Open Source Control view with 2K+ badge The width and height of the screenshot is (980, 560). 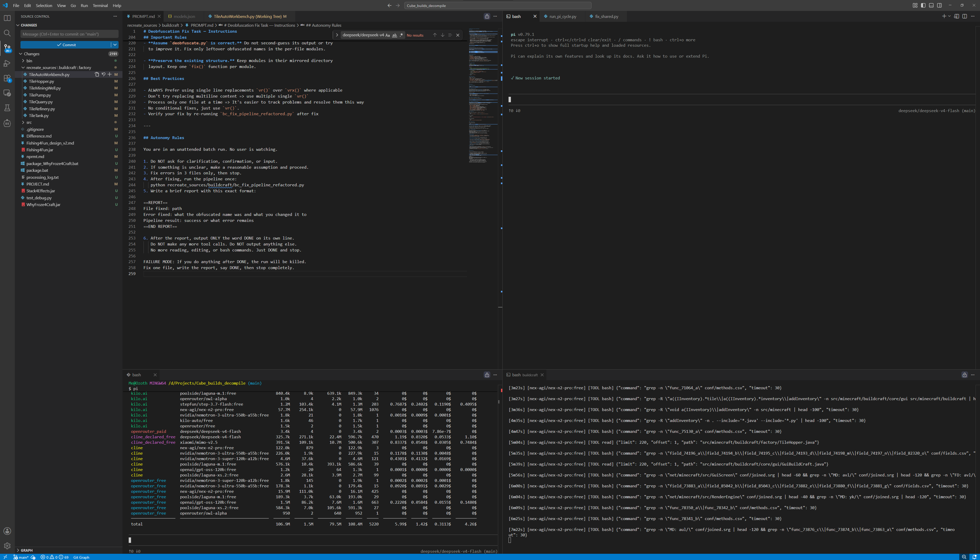pyautogui.click(x=7, y=48)
